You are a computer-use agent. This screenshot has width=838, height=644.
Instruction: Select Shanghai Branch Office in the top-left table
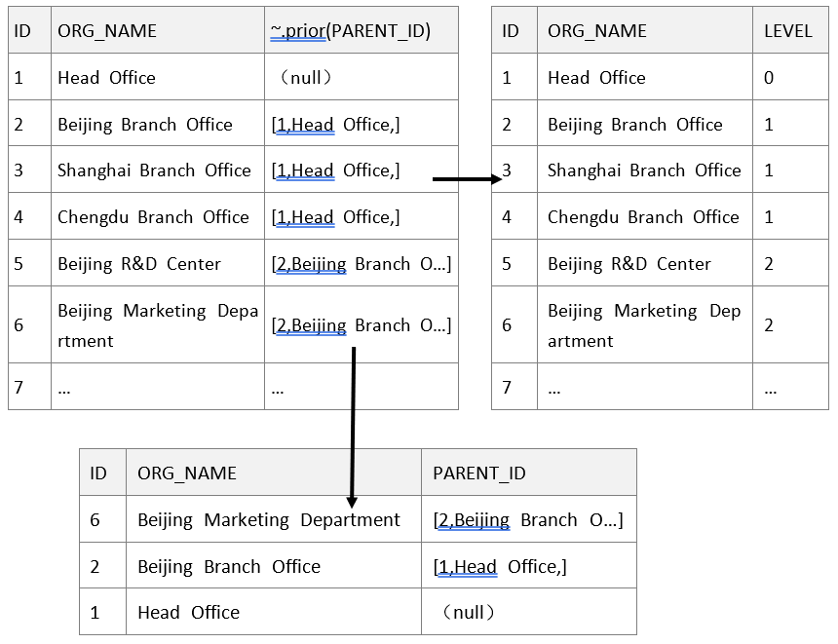tap(154, 170)
